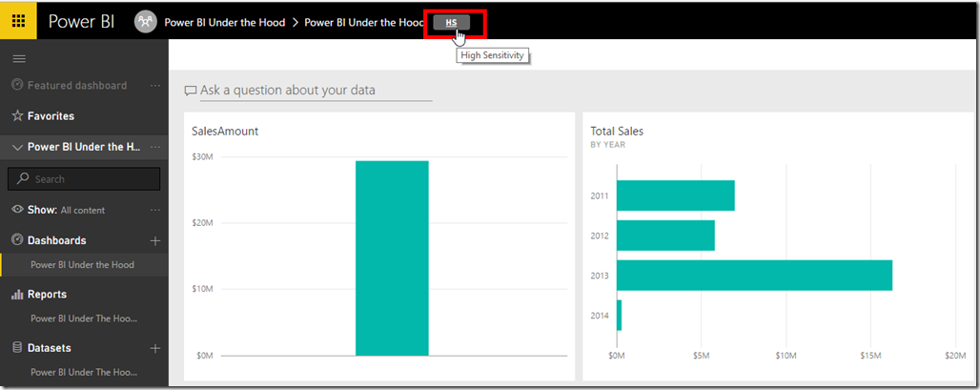980x390 pixels.
Task: Open the Power BI Under The Hoo... dataset
Action: 84,372
